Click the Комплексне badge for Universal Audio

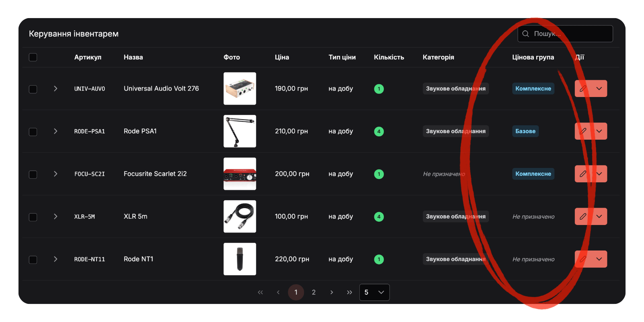point(533,89)
